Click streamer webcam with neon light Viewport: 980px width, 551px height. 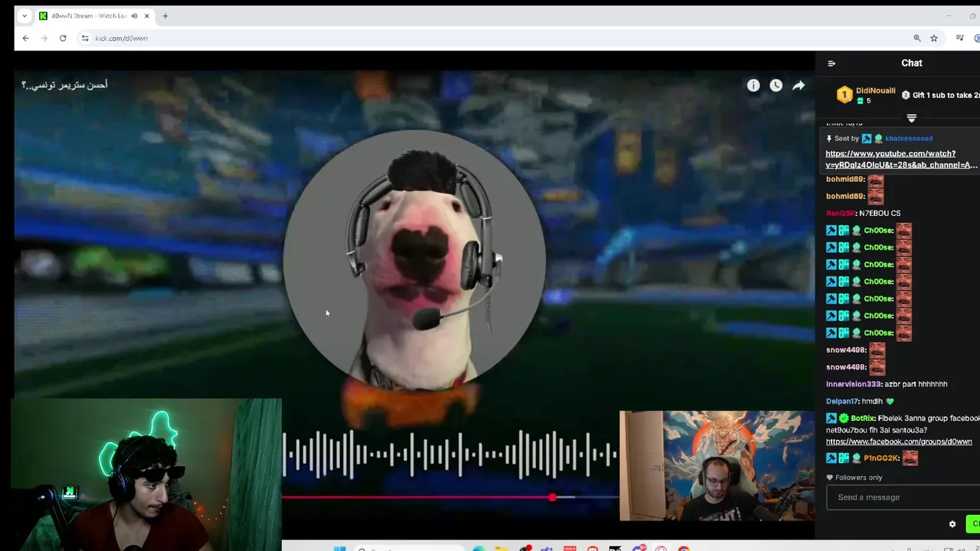point(147,474)
